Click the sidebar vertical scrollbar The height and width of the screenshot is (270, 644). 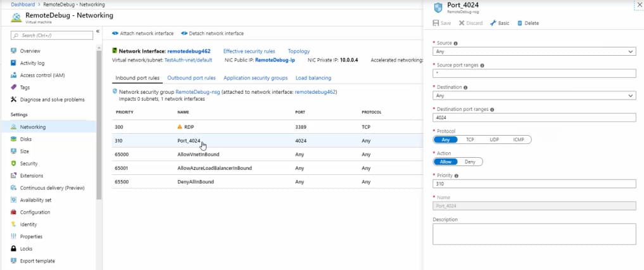click(x=99, y=125)
